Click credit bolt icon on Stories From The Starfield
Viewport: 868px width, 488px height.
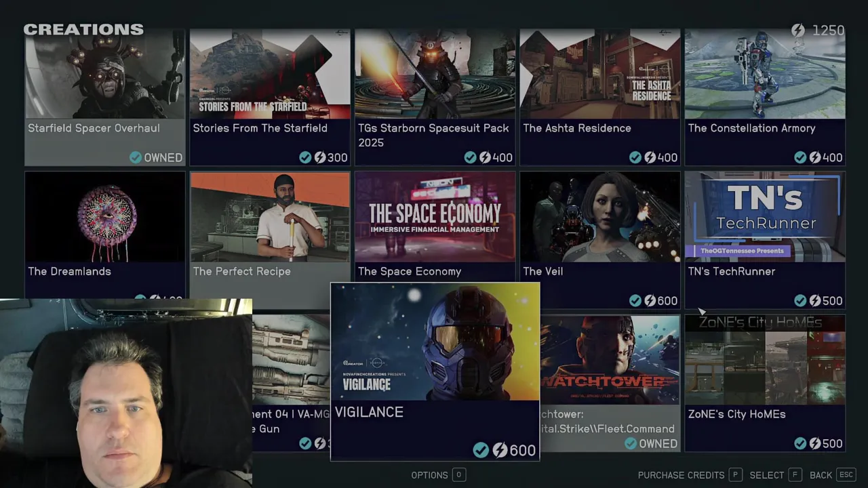click(x=320, y=157)
